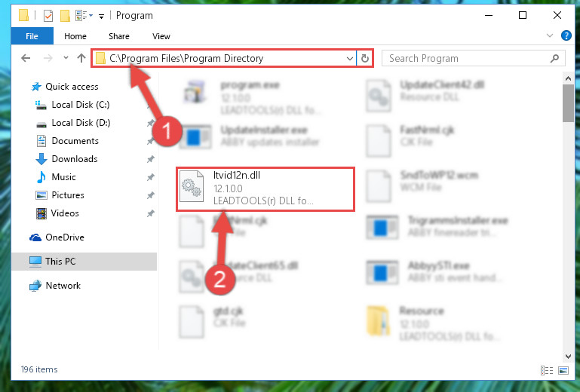Click the Properties quick access toolbar icon

coord(48,16)
